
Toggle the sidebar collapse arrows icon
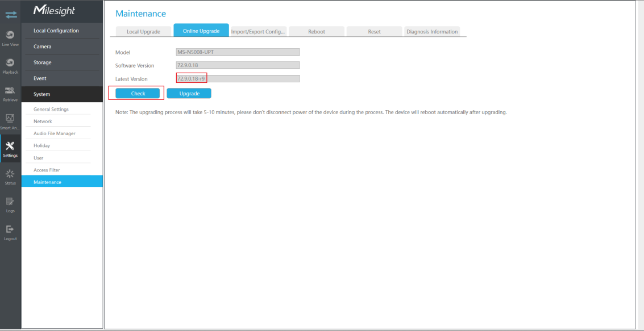tap(11, 15)
